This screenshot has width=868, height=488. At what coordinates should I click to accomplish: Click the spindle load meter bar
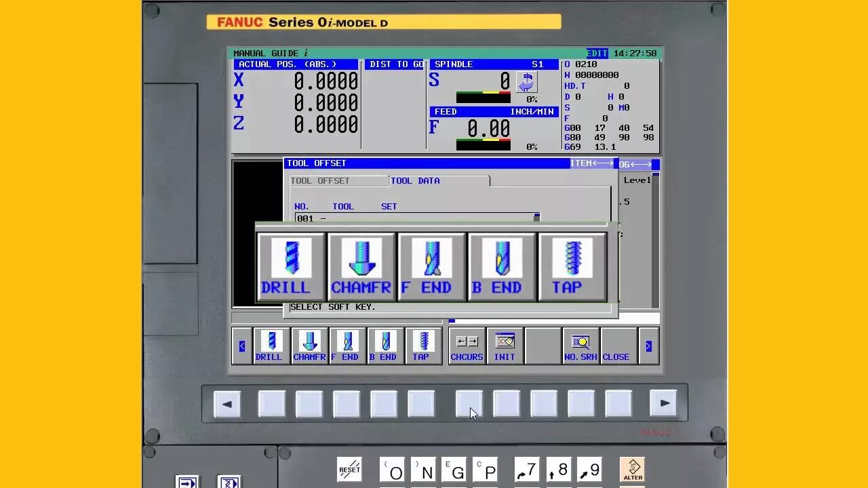tap(484, 97)
